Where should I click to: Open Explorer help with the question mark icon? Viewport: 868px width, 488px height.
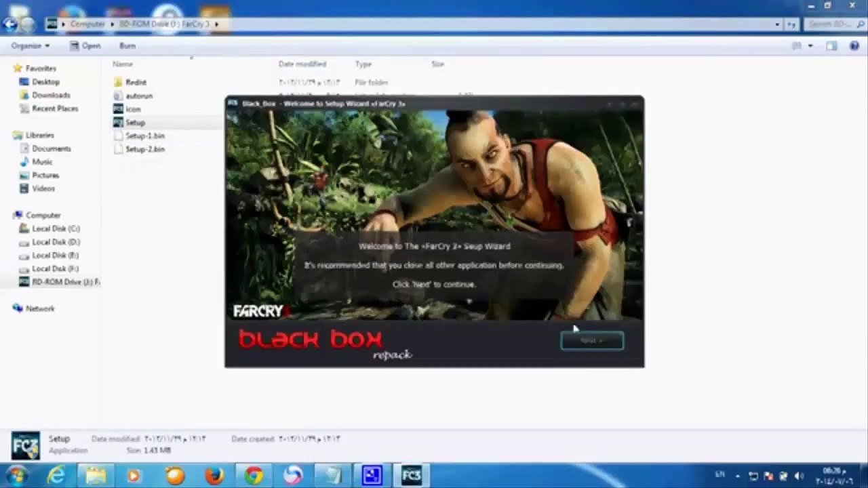[853, 45]
